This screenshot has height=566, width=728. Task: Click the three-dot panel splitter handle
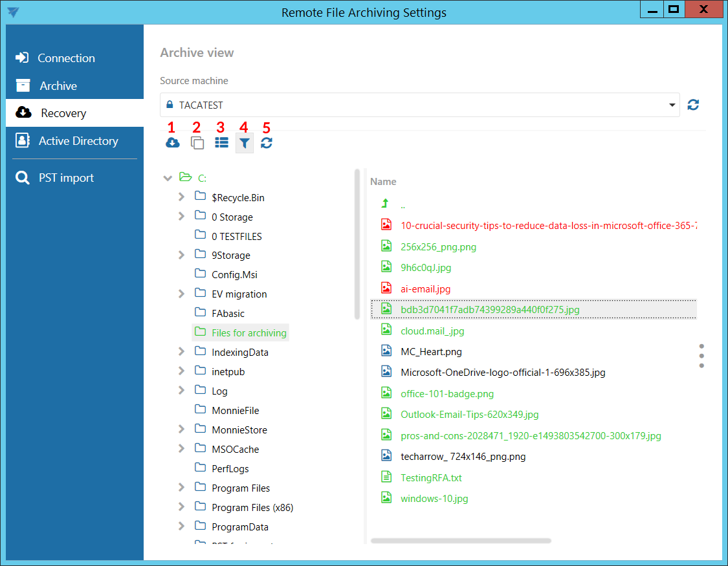click(701, 356)
